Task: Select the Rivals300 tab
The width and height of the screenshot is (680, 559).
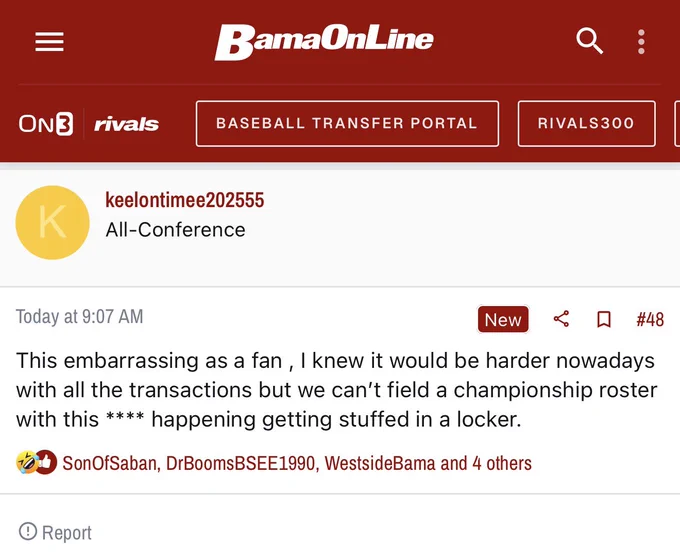Action: coord(586,124)
